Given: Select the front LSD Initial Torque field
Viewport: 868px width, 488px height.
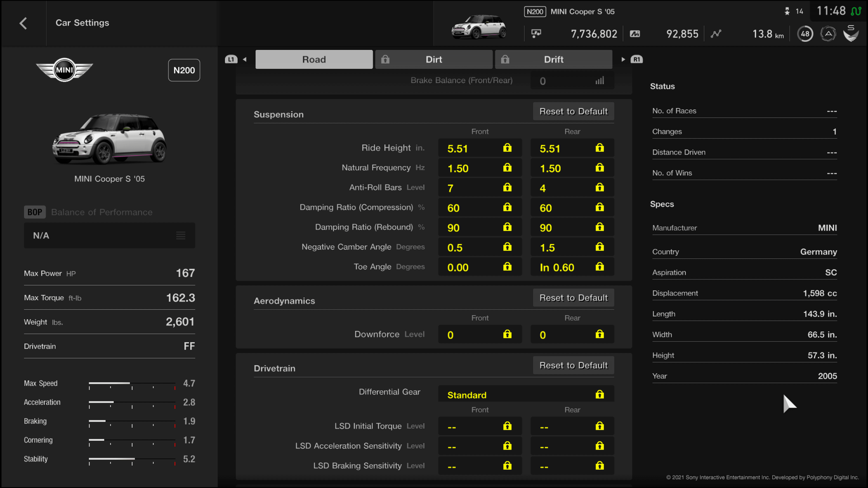Looking at the screenshot, I should 480,426.
